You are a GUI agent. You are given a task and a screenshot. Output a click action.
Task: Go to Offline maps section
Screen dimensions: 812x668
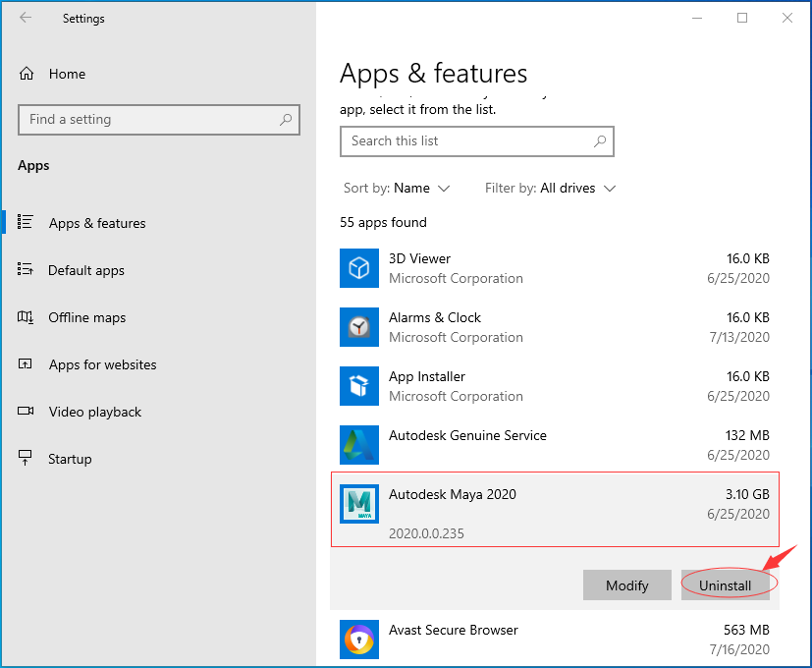click(87, 317)
